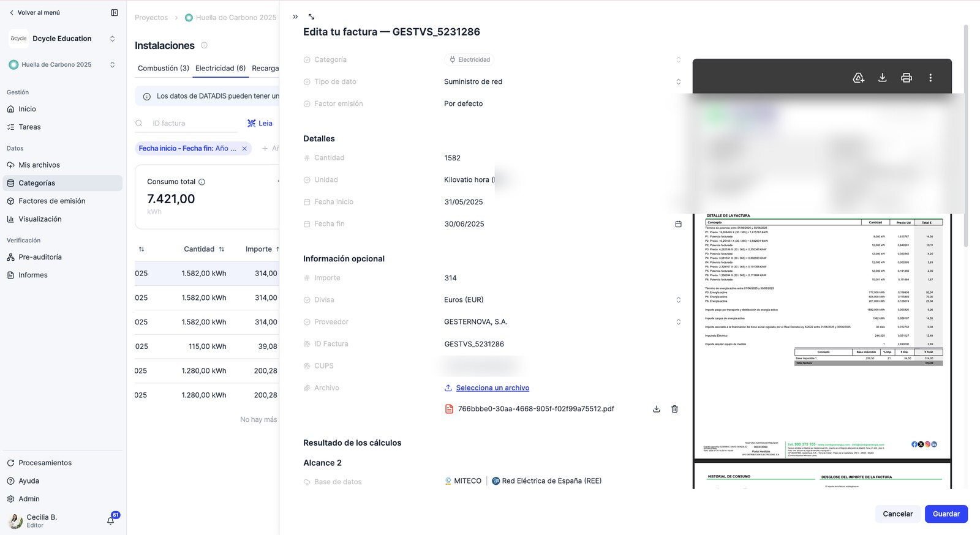Click the ID factura search field

[x=193, y=123]
